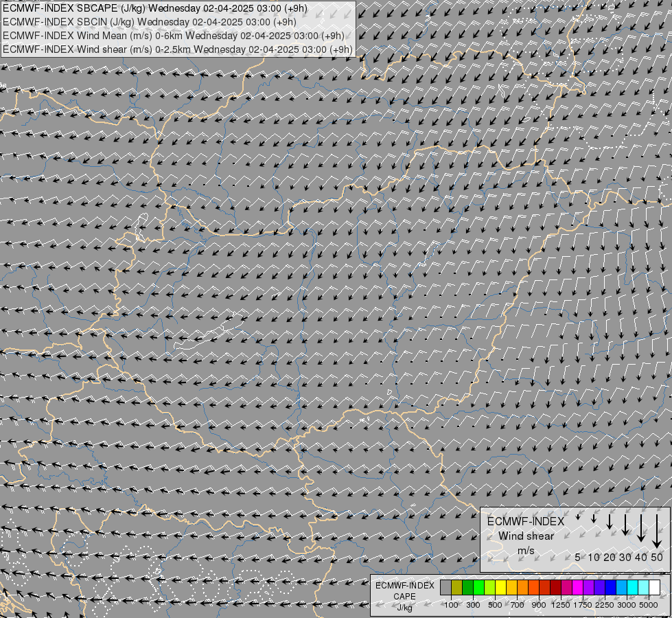672x618 pixels.
Task: Click the 40 m/s wind shear legend arrow
Action: 641,527
